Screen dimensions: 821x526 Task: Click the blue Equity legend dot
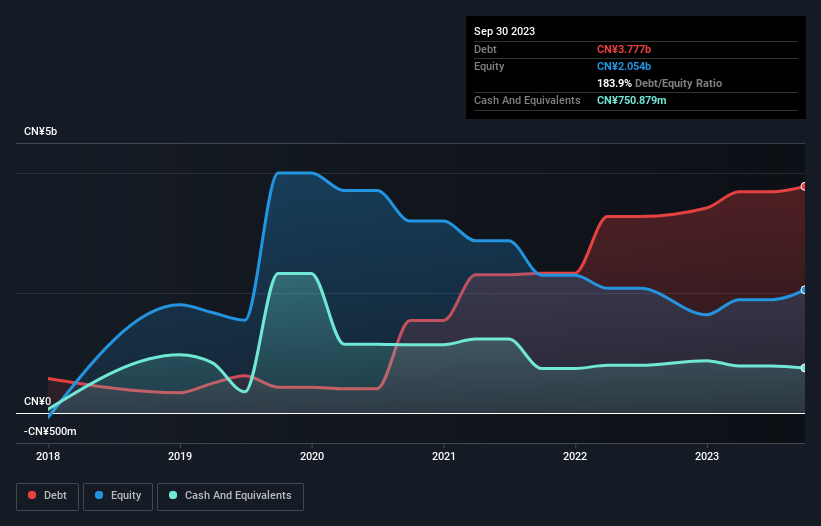pyautogui.click(x=99, y=495)
